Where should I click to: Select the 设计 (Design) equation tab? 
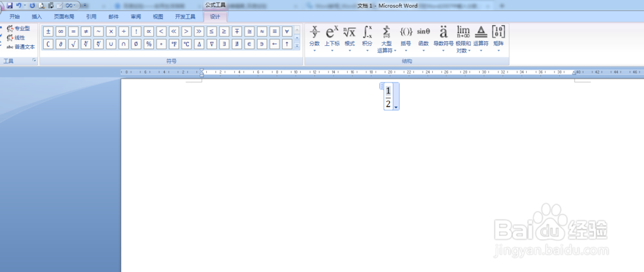click(x=215, y=17)
